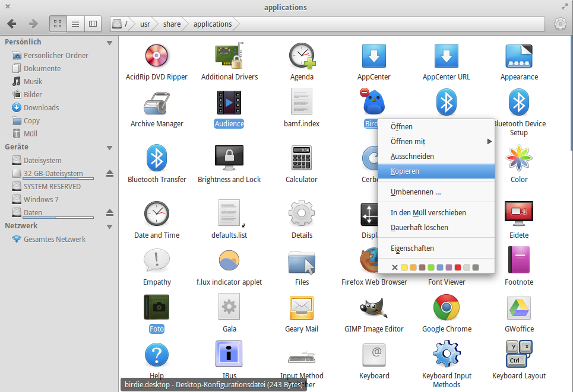Screen dimensions: 573x392
Task: Select the GIMP Image Editor icon
Action: [x=374, y=307]
